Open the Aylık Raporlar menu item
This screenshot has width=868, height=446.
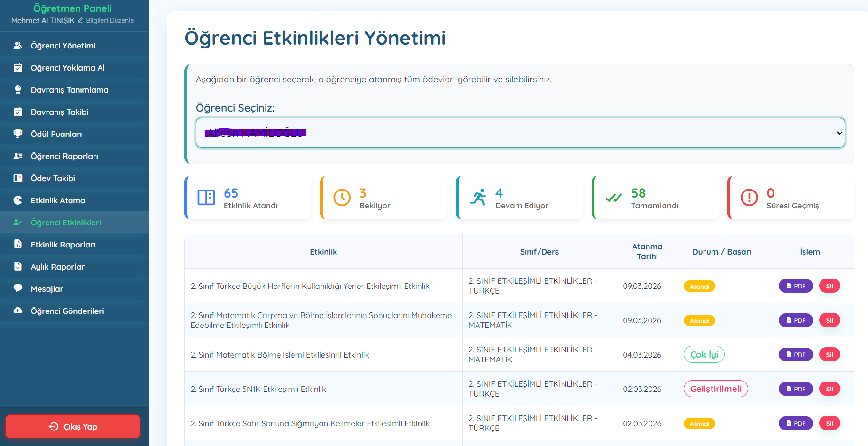56,266
